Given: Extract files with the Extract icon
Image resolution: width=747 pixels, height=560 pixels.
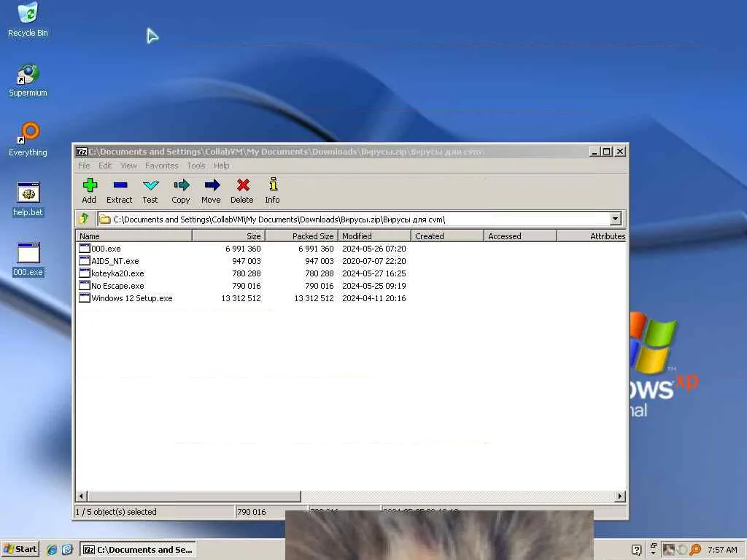Looking at the screenshot, I should (120, 185).
